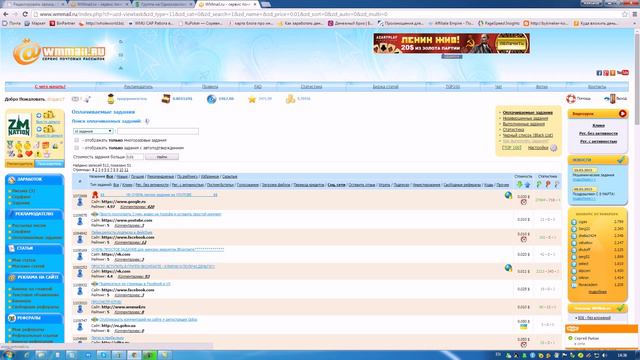Open the Статистика link in the yellow box
Screen dimensions: 640x360
(513, 129)
